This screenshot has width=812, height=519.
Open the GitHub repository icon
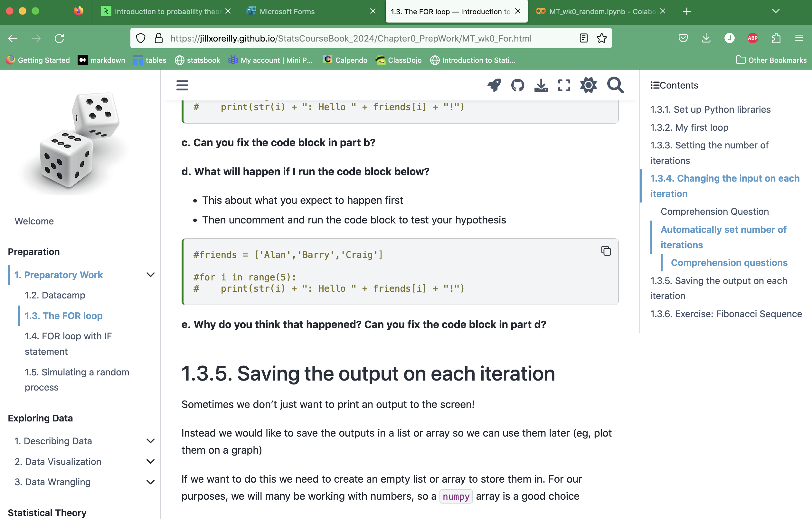(517, 85)
